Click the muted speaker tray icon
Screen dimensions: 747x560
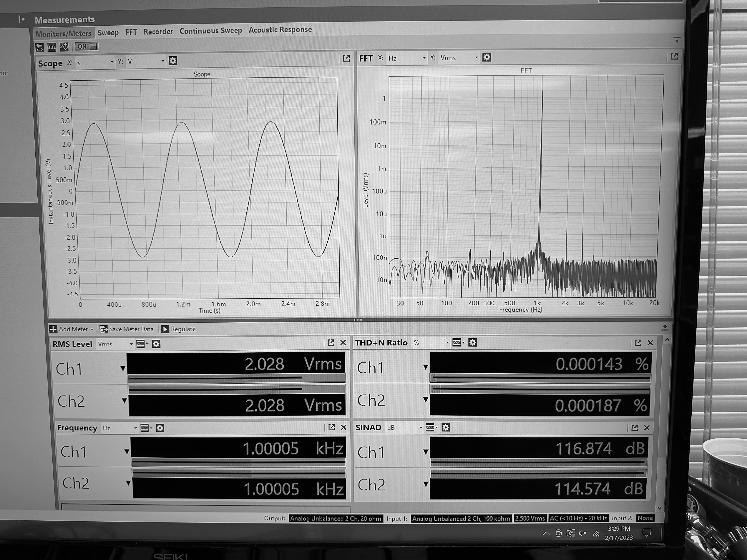click(x=582, y=533)
